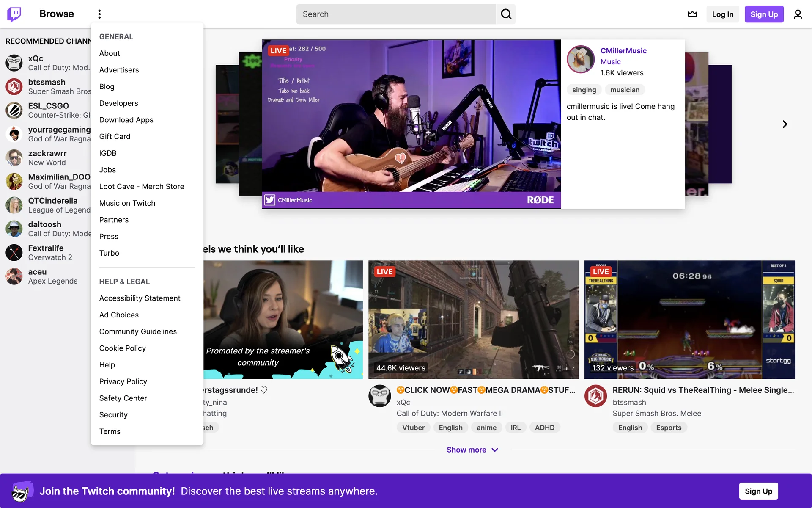Click the magnifier search button
Screen dimensions: 812x508
pos(506,14)
